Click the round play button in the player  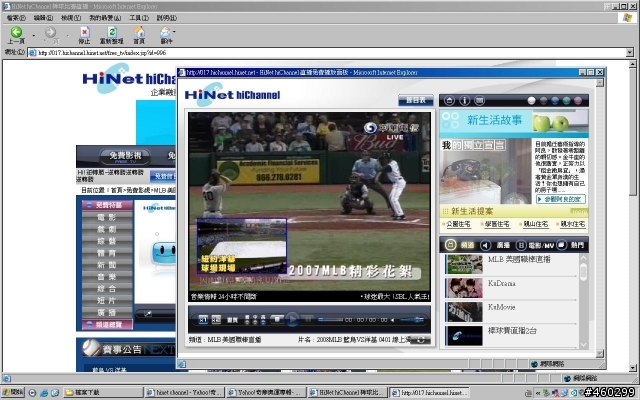pos(292,319)
